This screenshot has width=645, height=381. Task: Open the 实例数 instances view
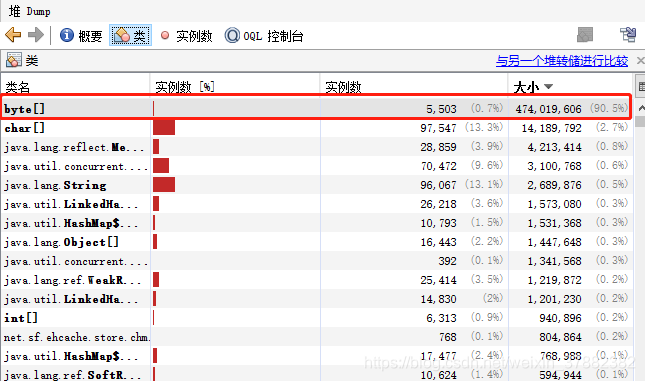point(186,36)
